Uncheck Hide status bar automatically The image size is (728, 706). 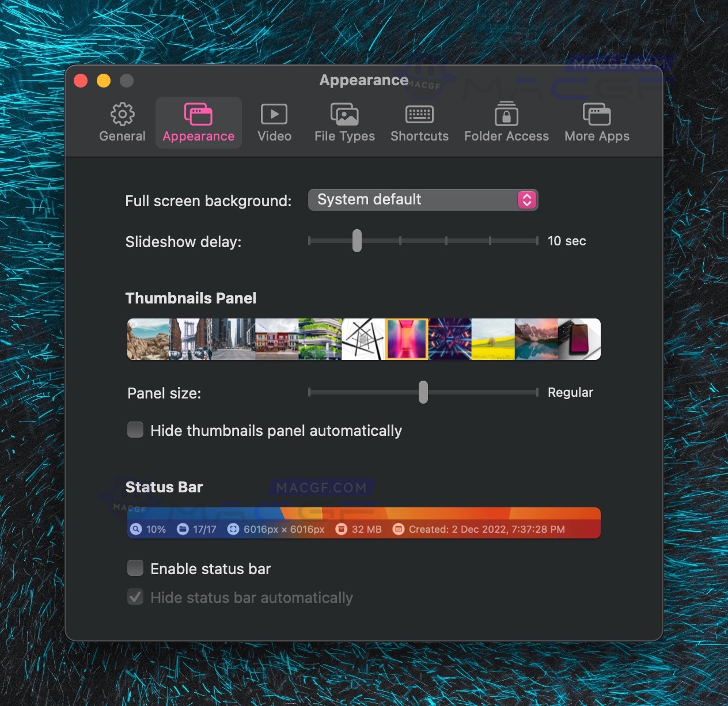pos(135,597)
